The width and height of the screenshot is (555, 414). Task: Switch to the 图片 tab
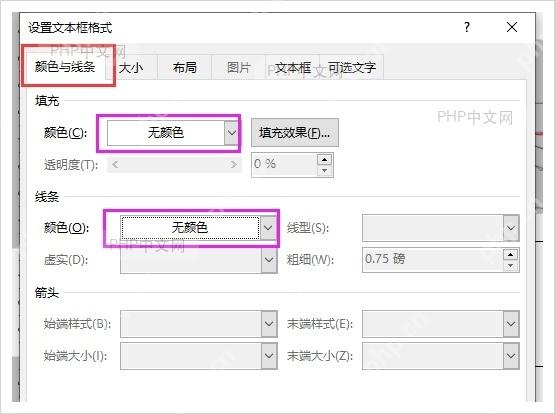click(239, 68)
